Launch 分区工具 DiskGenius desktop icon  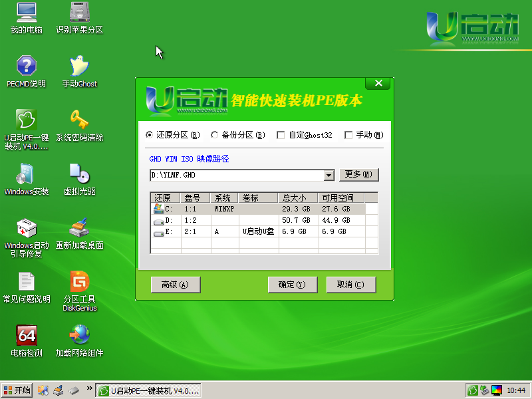[x=79, y=291]
